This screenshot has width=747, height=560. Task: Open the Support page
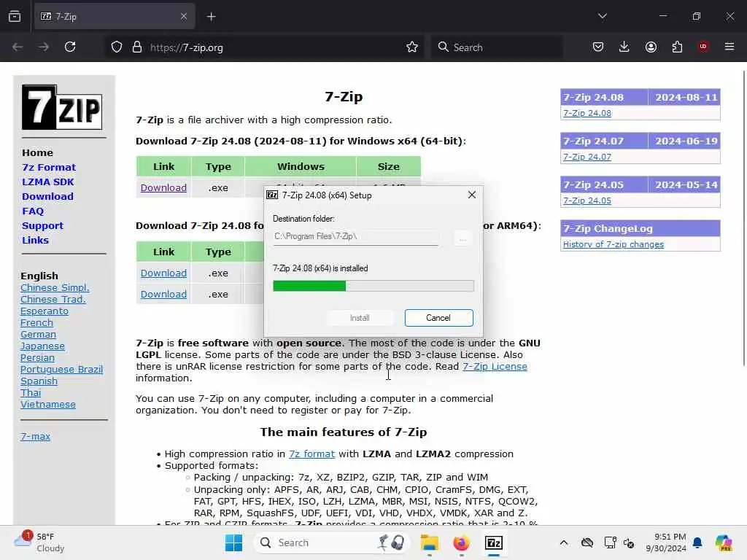coord(42,226)
